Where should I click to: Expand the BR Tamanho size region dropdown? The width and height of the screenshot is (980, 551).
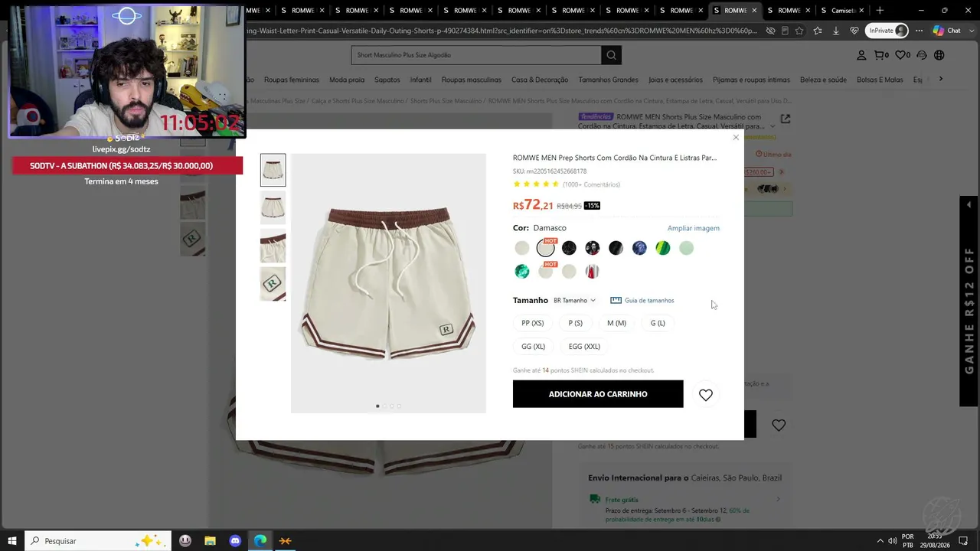[574, 301]
